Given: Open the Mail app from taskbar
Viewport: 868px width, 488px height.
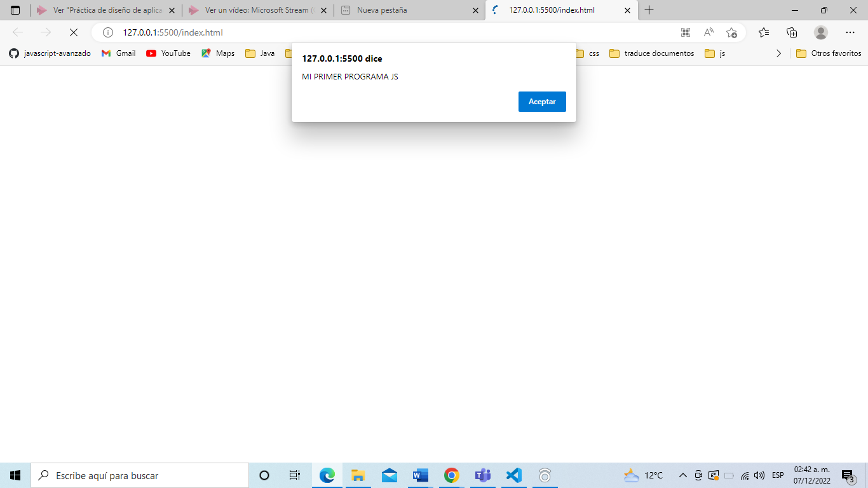Looking at the screenshot, I should pos(390,475).
